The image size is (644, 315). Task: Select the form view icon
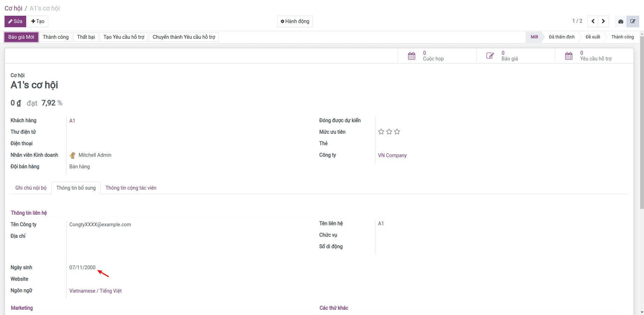(x=632, y=21)
